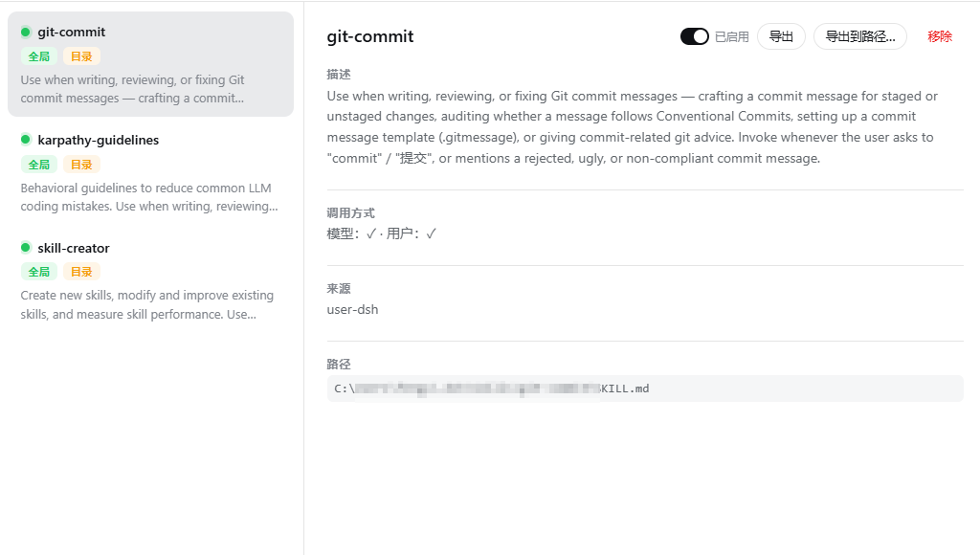Click the 模型 ✓ · 用户 ✓ invocation line

pos(382,233)
